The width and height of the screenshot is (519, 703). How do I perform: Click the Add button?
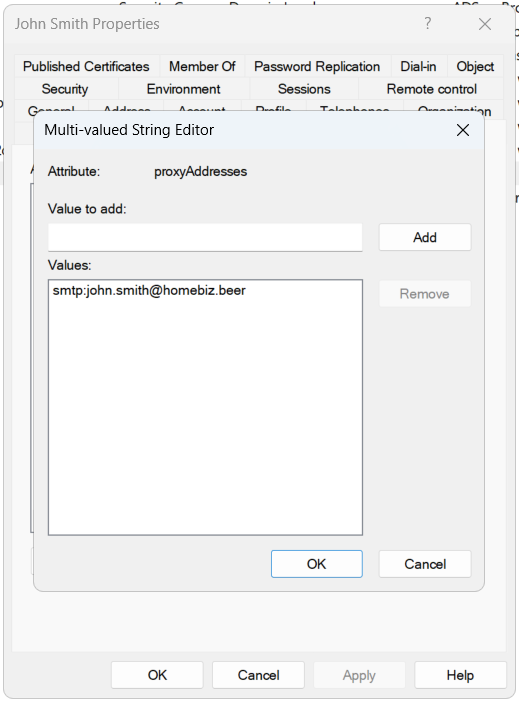pyautogui.click(x=425, y=237)
